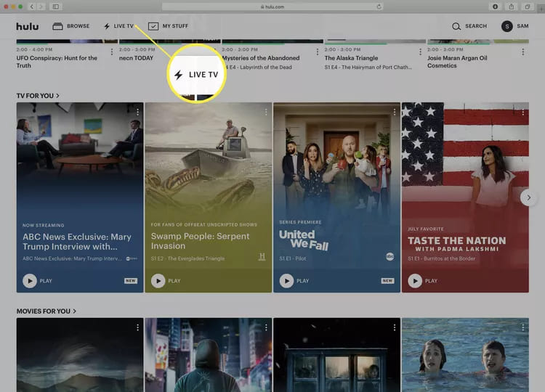This screenshot has height=392, width=545.
Task: Open the TASTE THE NATION title
Action: 457,244
